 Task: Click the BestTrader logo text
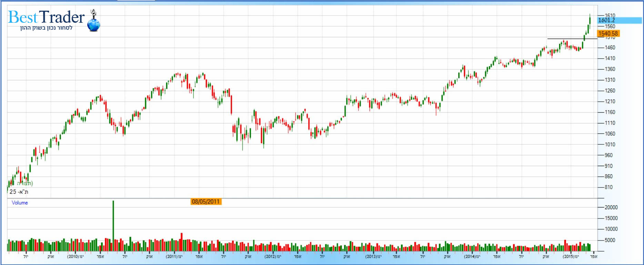coord(46,17)
